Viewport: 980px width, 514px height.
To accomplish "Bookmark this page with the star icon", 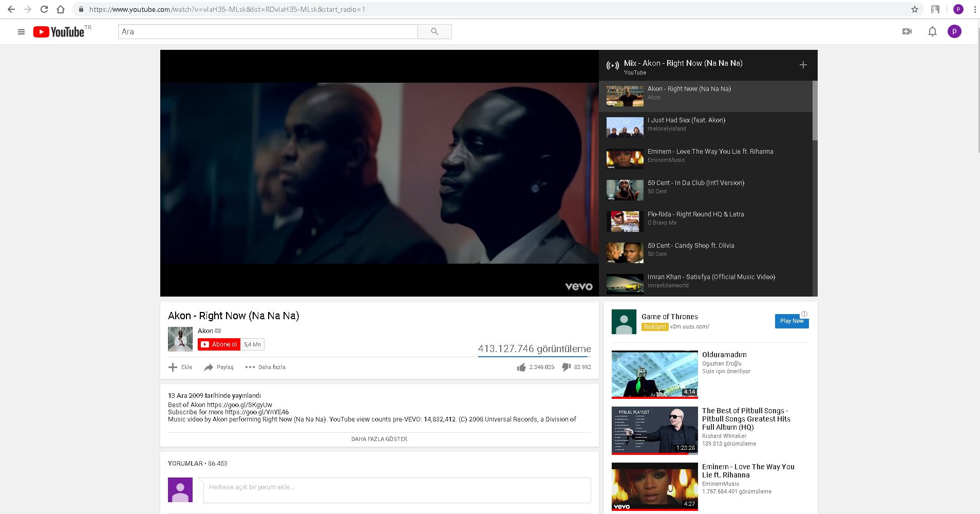I will 915,9.
